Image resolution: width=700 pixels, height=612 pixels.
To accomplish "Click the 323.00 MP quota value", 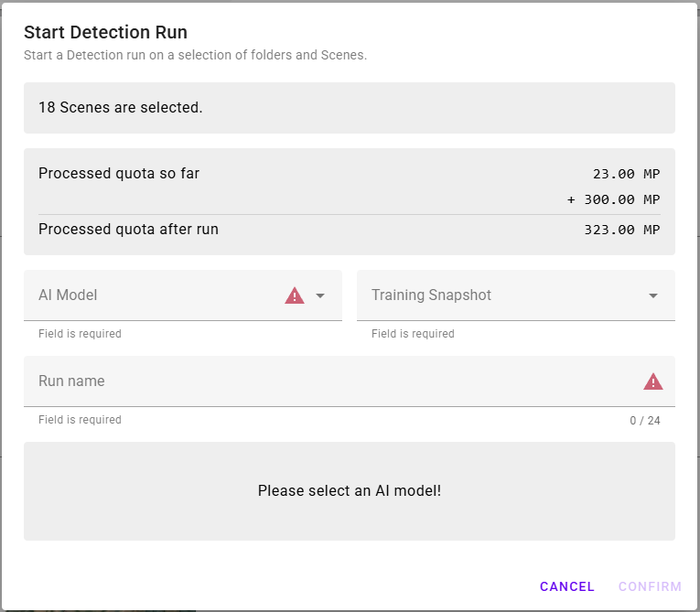I will (x=621, y=230).
